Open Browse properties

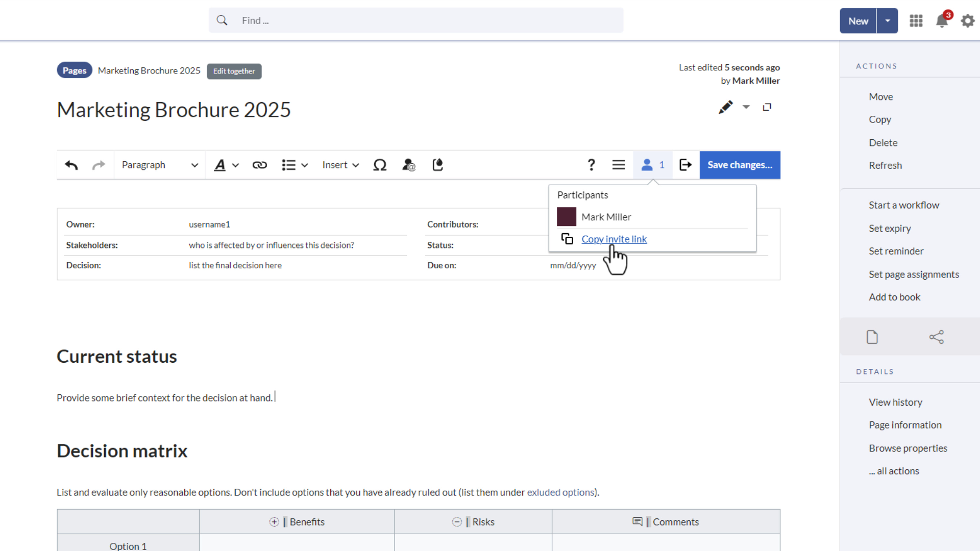tap(908, 448)
